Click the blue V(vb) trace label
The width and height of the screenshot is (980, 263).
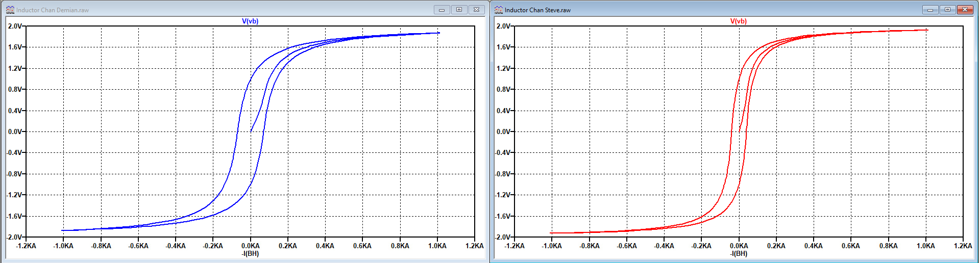250,21
